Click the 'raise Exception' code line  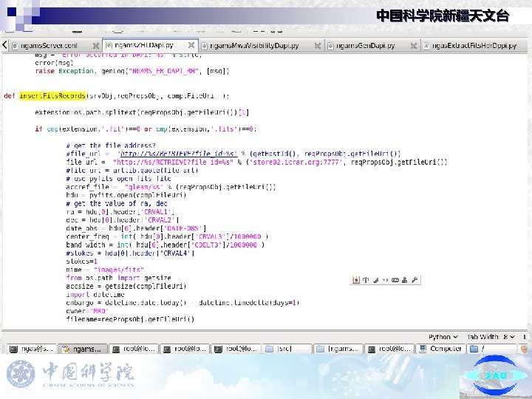(x=132, y=71)
